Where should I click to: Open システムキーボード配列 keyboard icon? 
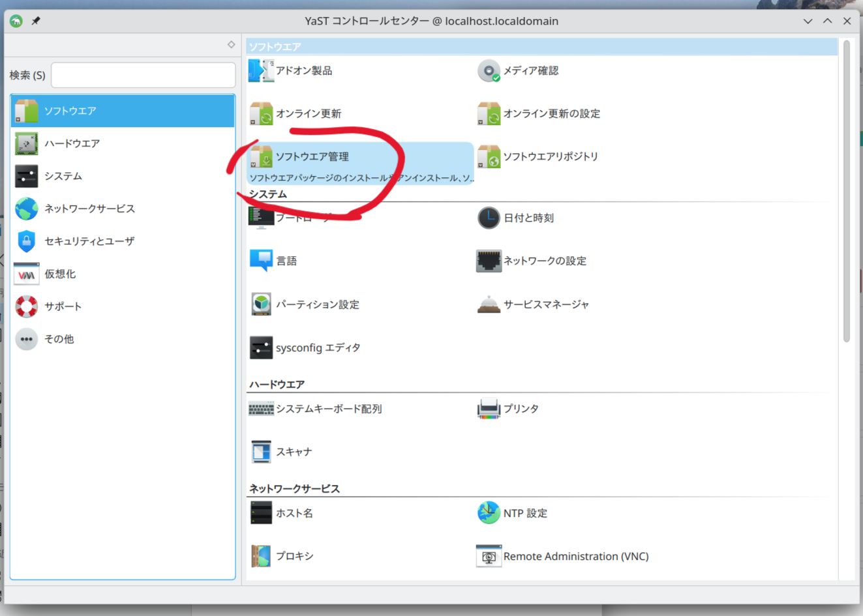[x=261, y=409]
